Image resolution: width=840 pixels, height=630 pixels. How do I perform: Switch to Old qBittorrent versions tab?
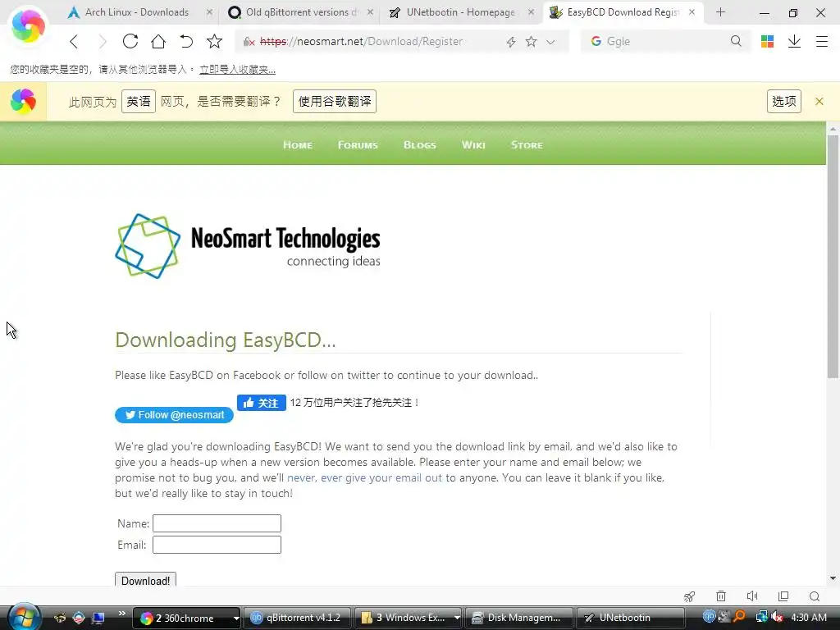(301, 12)
